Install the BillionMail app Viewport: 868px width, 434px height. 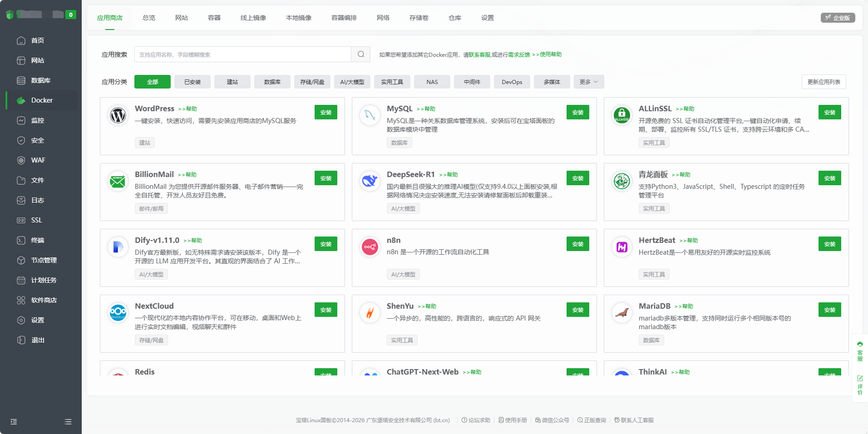click(x=326, y=178)
